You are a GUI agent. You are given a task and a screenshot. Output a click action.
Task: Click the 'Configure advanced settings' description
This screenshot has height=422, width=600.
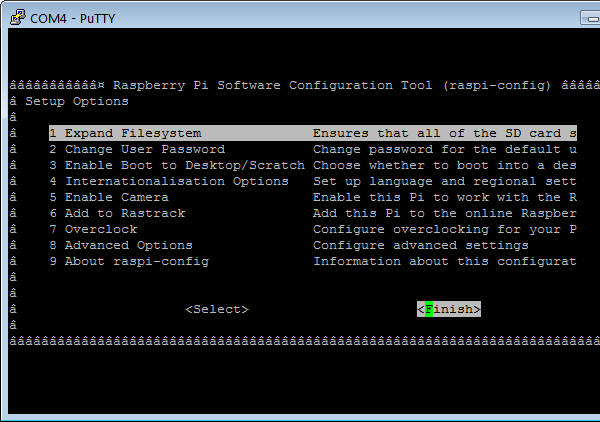(x=421, y=245)
